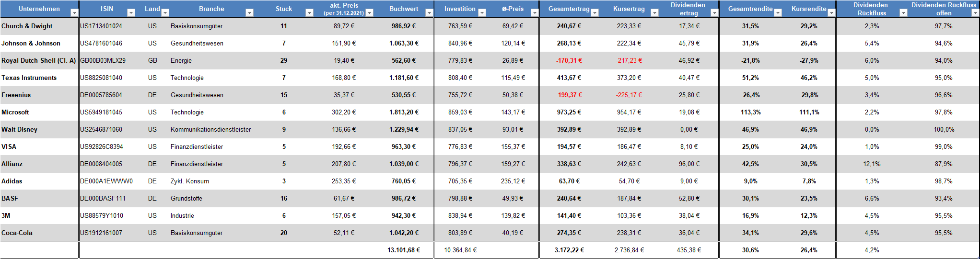The height and width of the screenshot is (259, 980).
Task: Open the Branche column filter dropdown
Action: [x=249, y=13]
